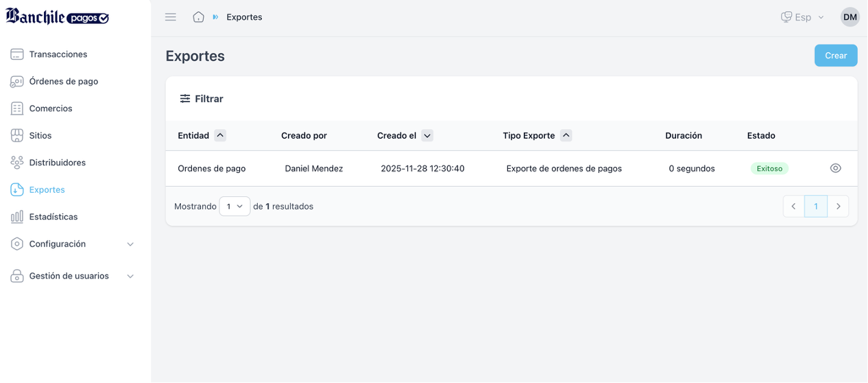Click the Configuración menu label

point(58,244)
